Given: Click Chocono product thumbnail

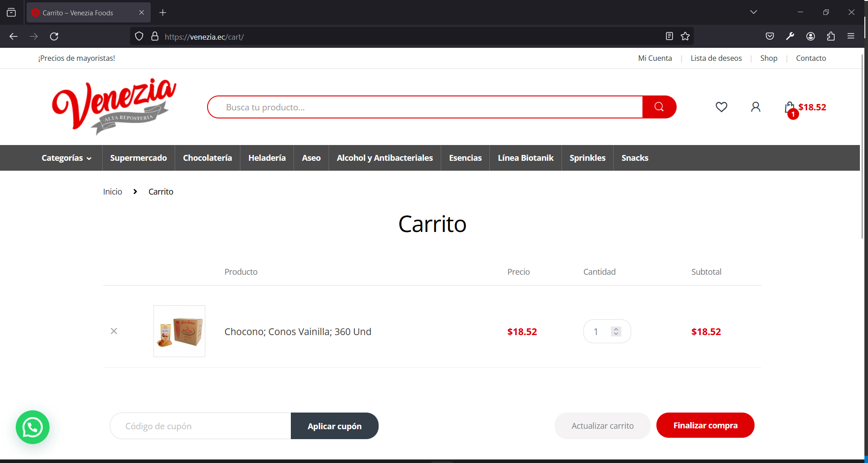Looking at the screenshot, I should pyautogui.click(x=179, y=331).
